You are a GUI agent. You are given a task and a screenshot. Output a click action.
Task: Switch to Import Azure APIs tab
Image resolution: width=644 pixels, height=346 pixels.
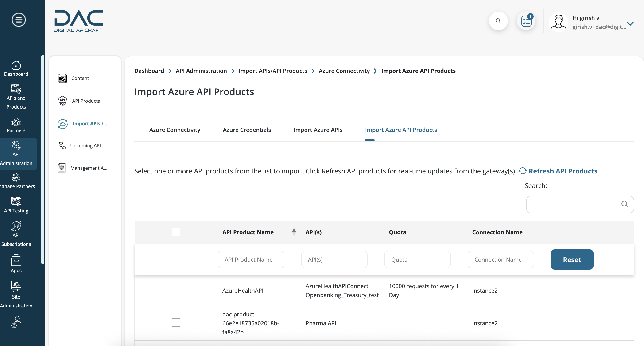[x=318, y=130]
